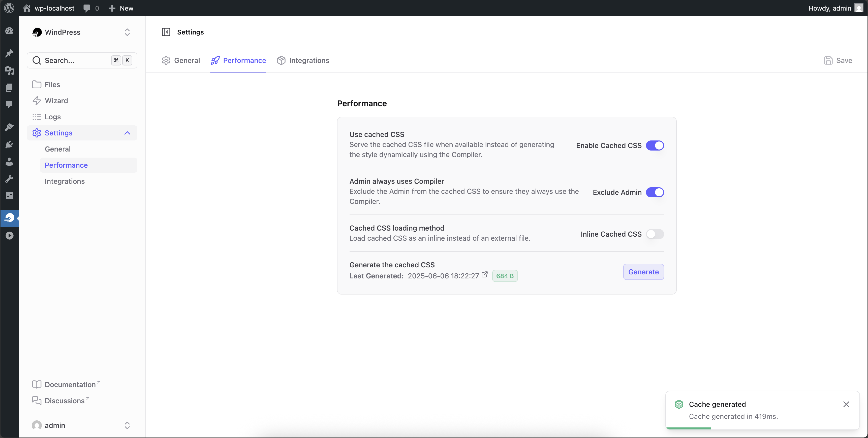The height and width of the screenshot is (438, 868).
Task: Collapse the sidebar using the panel icon
Action: point(166,32)
